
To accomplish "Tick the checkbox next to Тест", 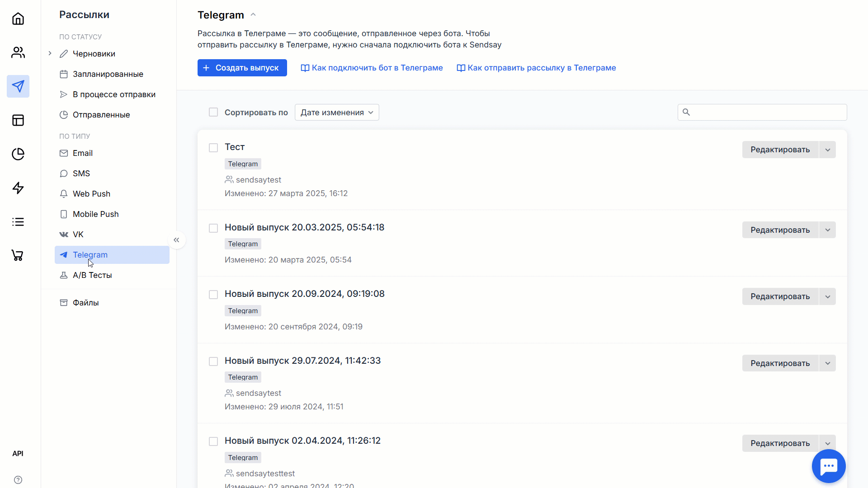I will click(213, 148).
